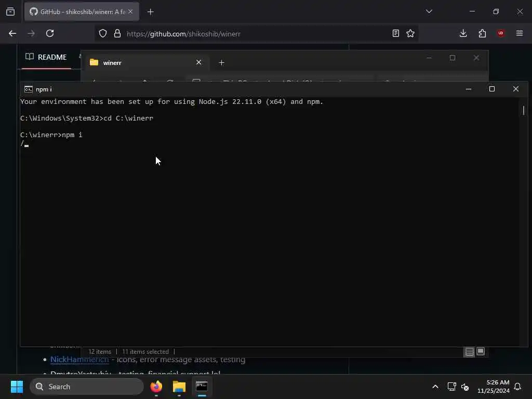Open Command Prompt taskbar icon
The image size is (532, 399).
pyautogui.click(x=202, y=387)
